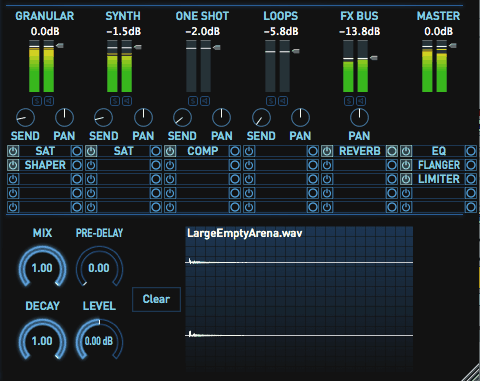Click the LOOPS level value -5.8dB
This screenshot has width=480, height=381.
(x=281, y=32)
